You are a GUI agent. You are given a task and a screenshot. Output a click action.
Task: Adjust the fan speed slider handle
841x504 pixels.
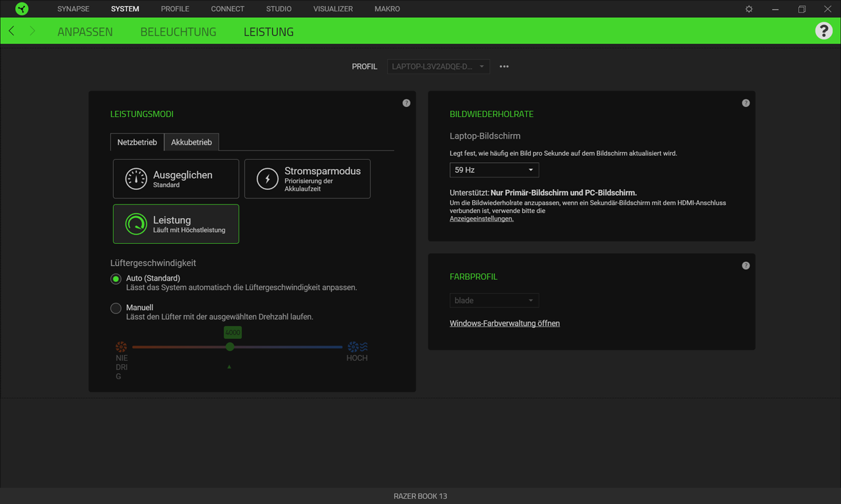point(229,346)
